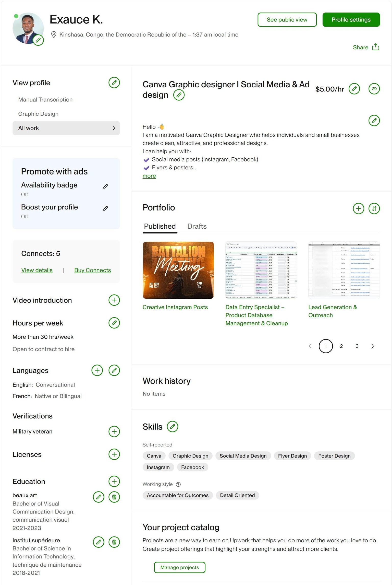Select Graphic Design profile

[x=38, y=114]
